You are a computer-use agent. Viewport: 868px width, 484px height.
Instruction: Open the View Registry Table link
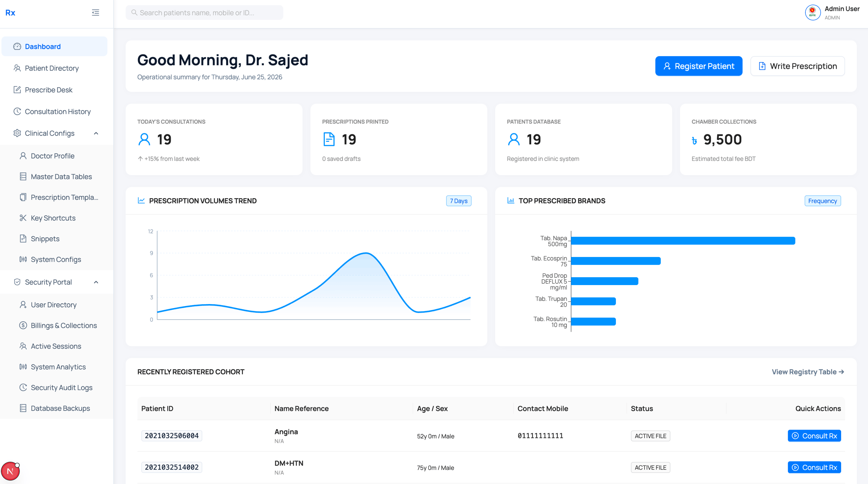coord(808,372)
